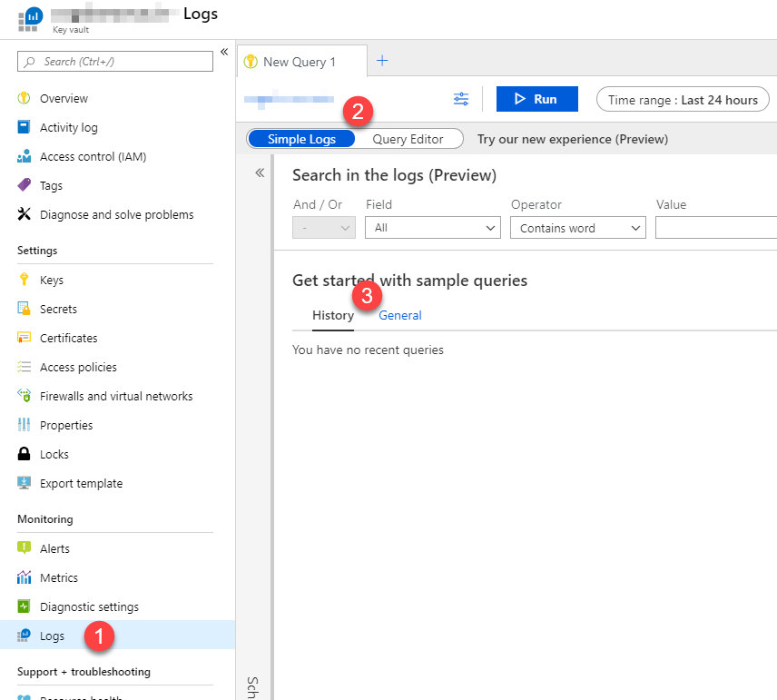Run the current query
The width and height of the screenshot is (777, 700).
click(x=536, y=99)
